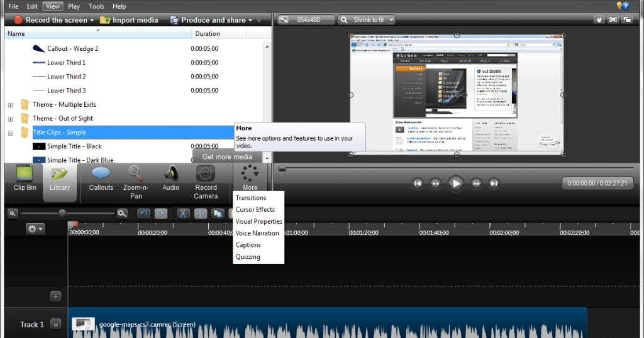
Task: Click the Split clip icon
Action: coord(201,214)
